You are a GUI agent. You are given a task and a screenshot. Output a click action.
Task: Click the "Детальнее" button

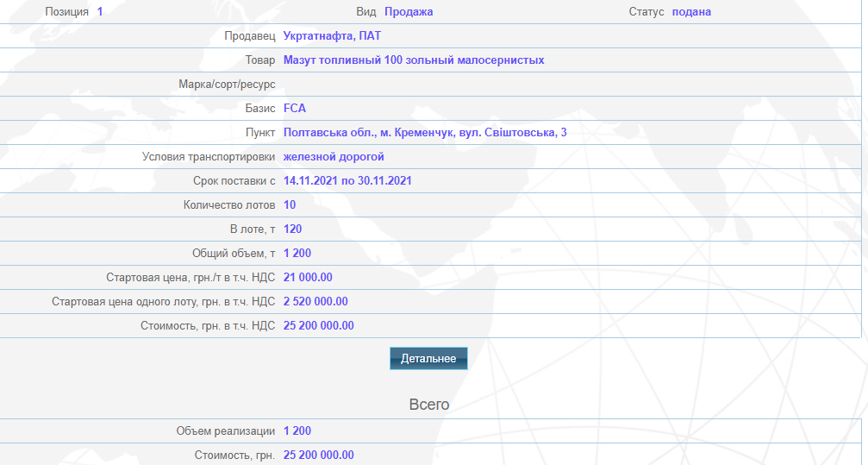tap(428, 358)
